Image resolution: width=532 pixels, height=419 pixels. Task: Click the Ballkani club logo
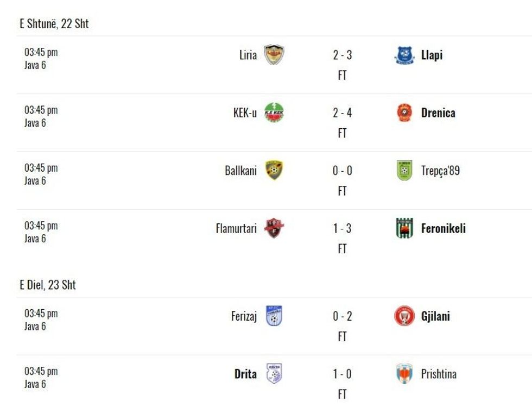[274, 171]
